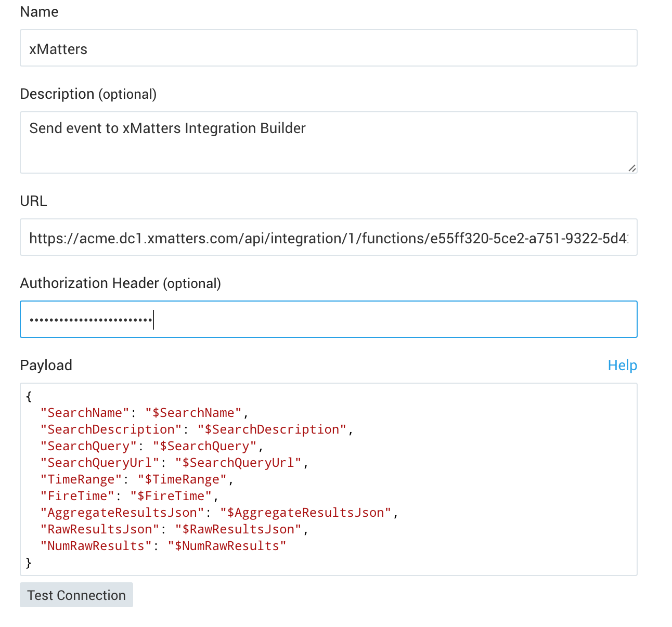Click "$RawResultsJson" value in payload
Image resolution: width=672 pixels, height=627 pixels.
coord(238,529)
